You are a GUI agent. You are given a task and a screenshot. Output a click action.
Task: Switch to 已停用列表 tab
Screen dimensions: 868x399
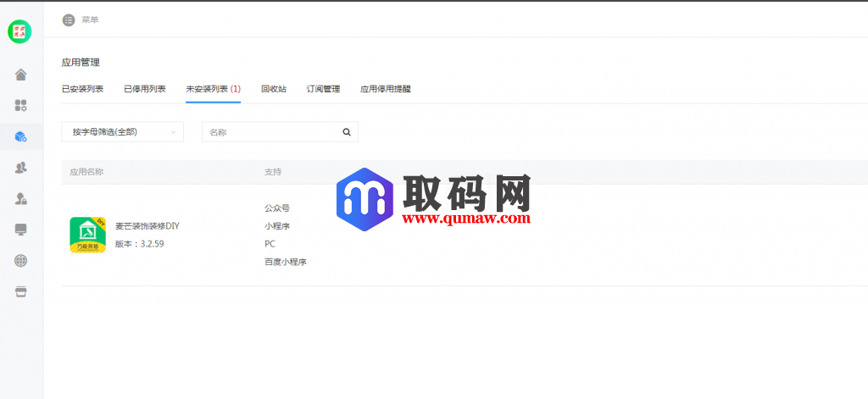(144, 89)
